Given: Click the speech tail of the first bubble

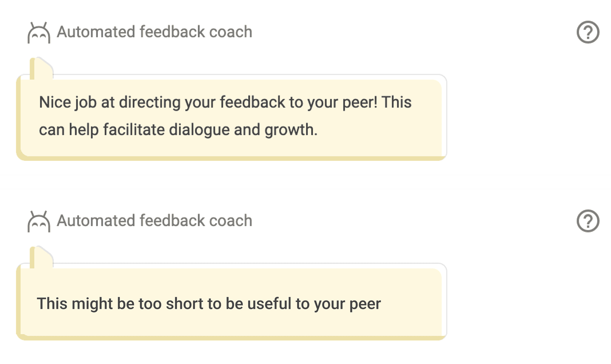Looking at the screenshot, I should [x=41, y=68].
